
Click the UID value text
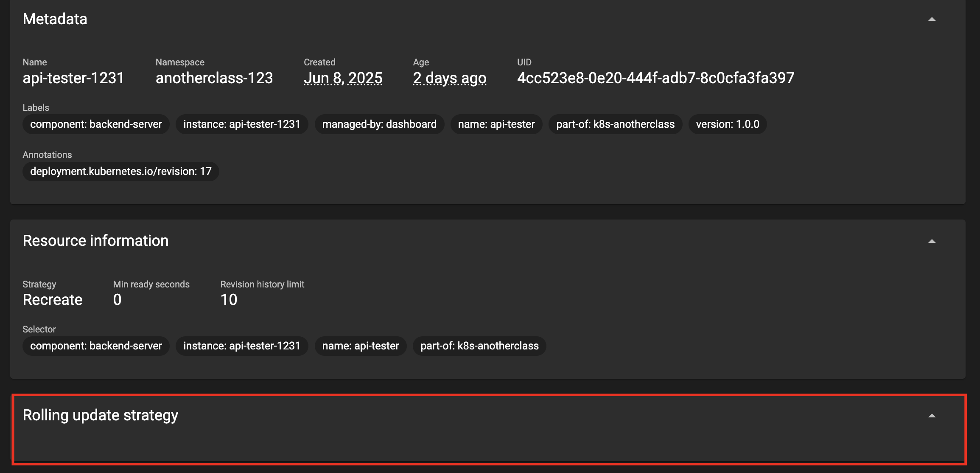tap(655, 78)
